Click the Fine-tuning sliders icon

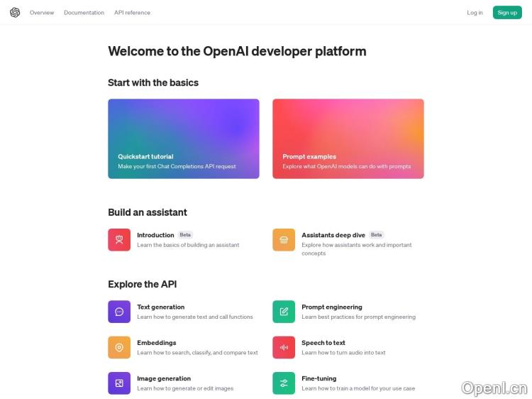[284, 383]
